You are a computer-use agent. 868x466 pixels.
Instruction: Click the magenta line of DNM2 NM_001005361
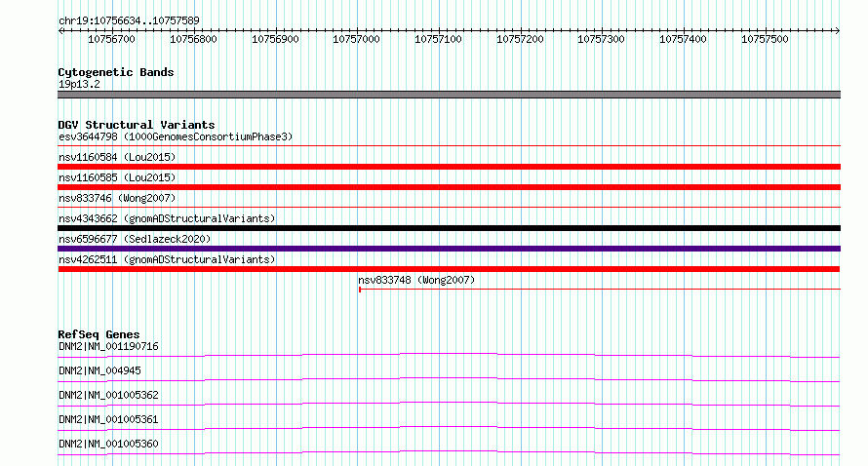[x=449, y=428]
